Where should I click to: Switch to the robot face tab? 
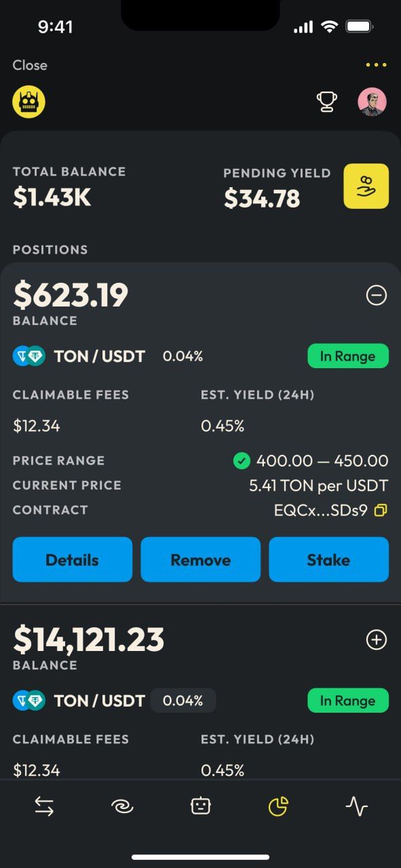[x=200, y=806]
